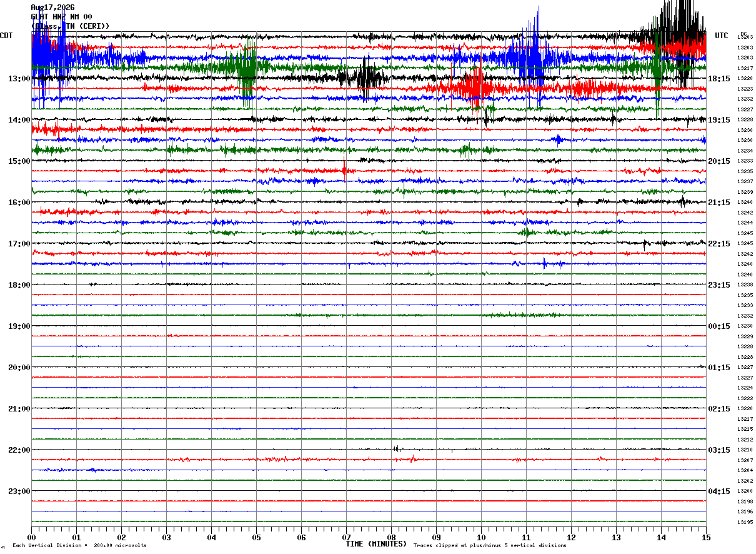Viewport: 756px width, 554px height.
Task: Click the CDT timezone label
Action: (x=6, y=36)
